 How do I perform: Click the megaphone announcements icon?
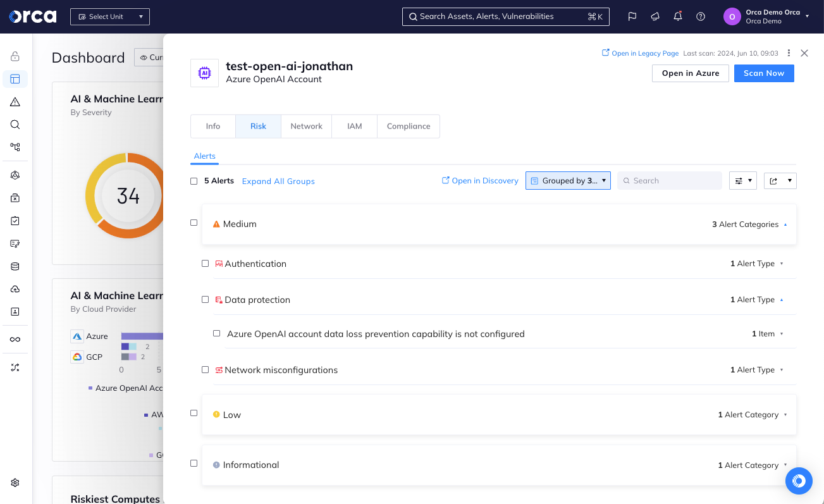[655, 16]
